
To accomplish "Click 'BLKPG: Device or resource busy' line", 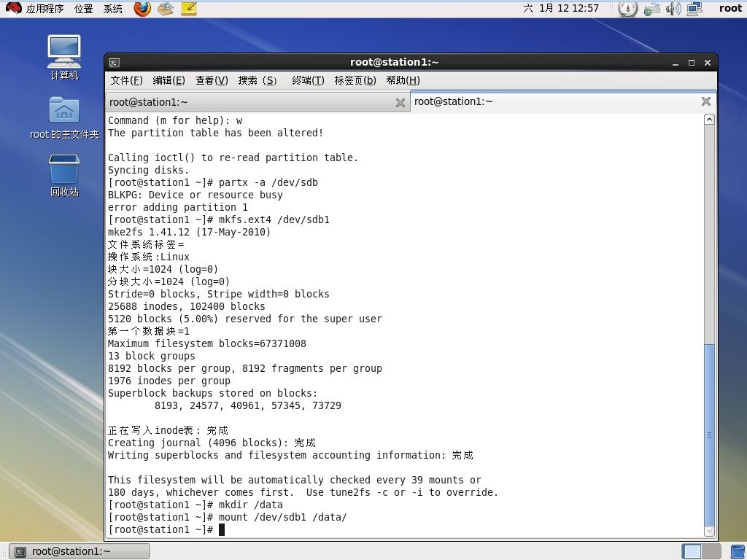I will pyautogui.click(x=196, y=195).
